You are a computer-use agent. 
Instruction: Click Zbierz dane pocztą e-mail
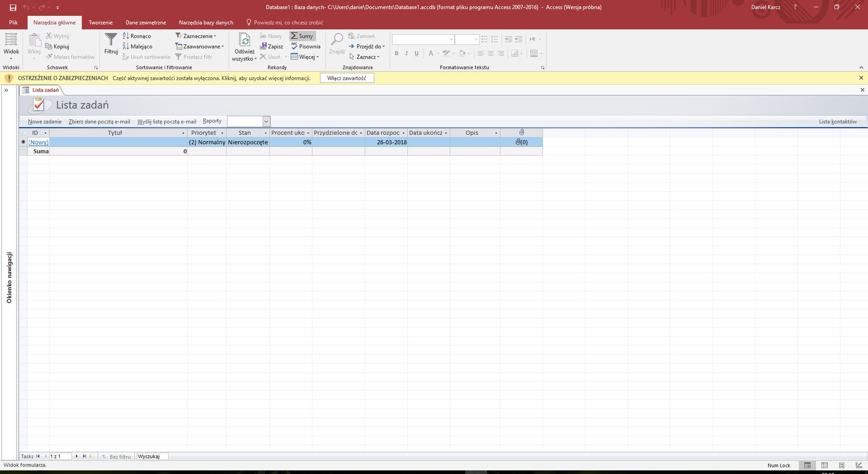pos(99,122)
